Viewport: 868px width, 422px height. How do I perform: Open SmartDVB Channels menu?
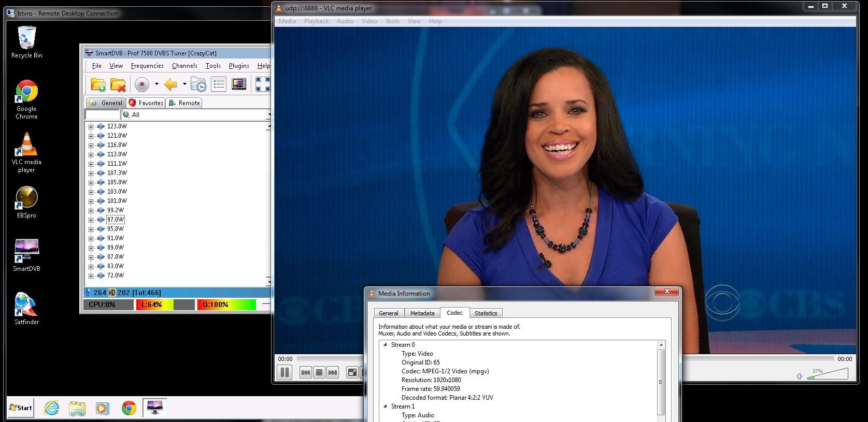pos(184,66)
